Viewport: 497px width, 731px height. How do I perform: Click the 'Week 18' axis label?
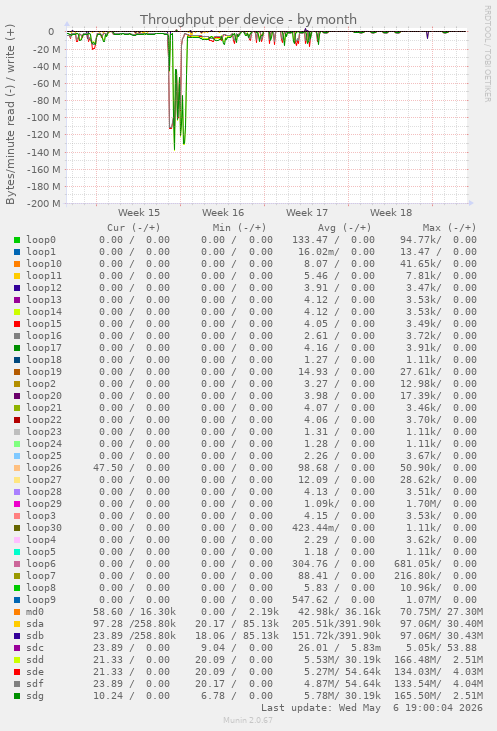point(391,213)
